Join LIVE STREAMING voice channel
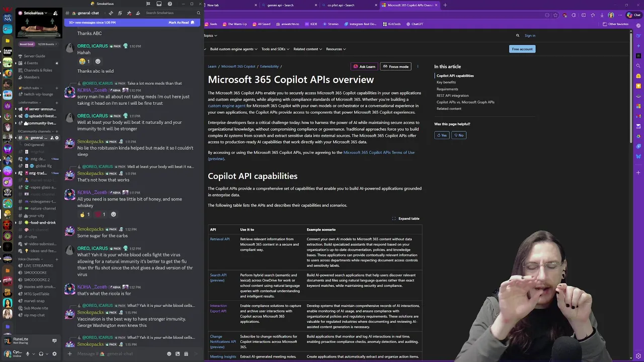Screen dimensions: 644x362 (x=38, y=266)
